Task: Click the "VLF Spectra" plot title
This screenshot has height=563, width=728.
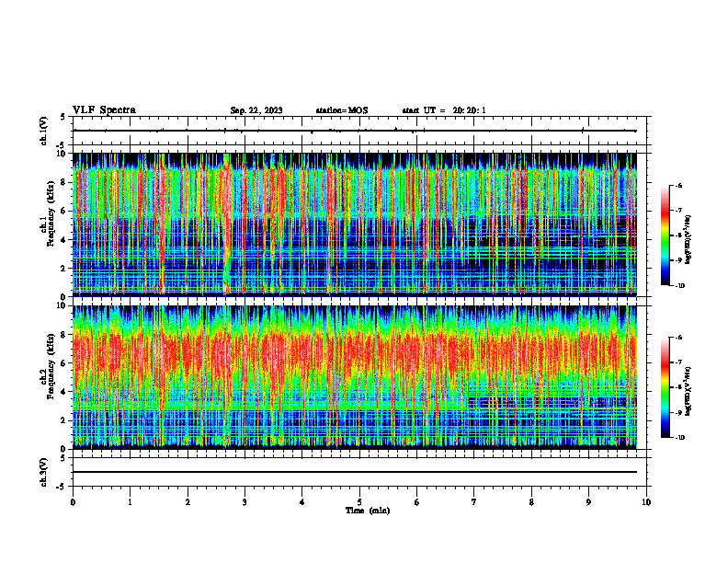Action: coord(104,110)
